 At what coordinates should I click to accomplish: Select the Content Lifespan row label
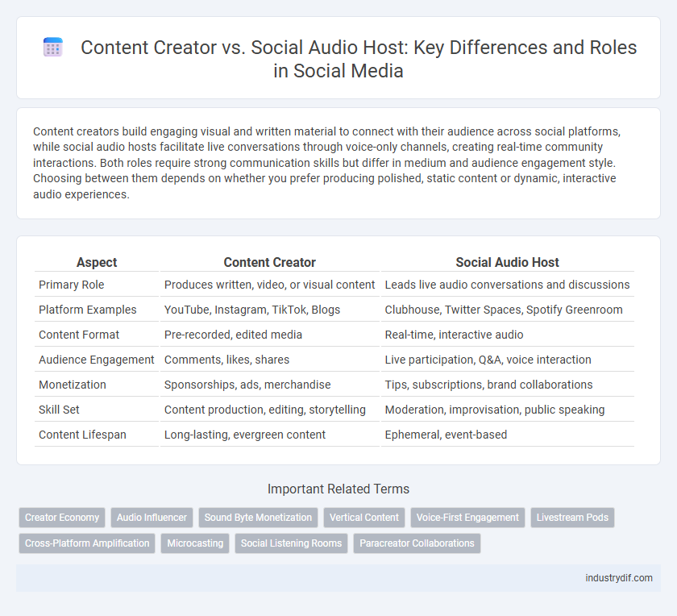click(x=82, y=435)
